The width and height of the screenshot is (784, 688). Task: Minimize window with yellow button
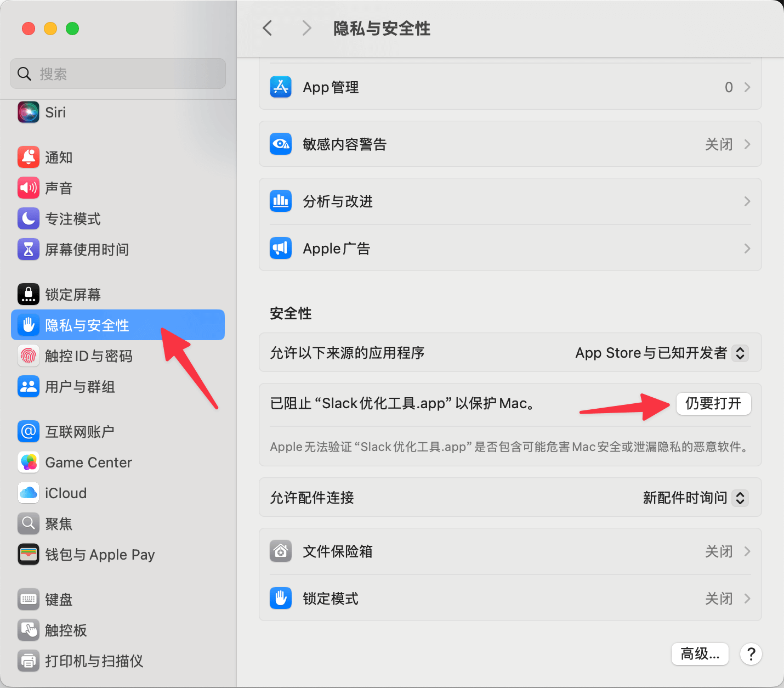coord(50,29)
